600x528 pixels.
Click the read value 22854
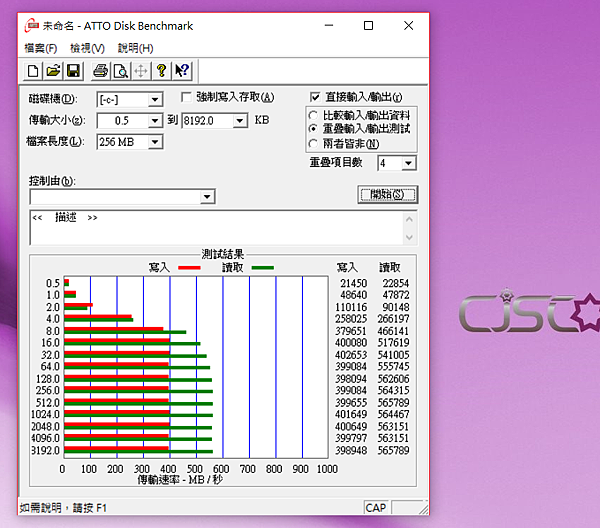click(x=396, y=284)
